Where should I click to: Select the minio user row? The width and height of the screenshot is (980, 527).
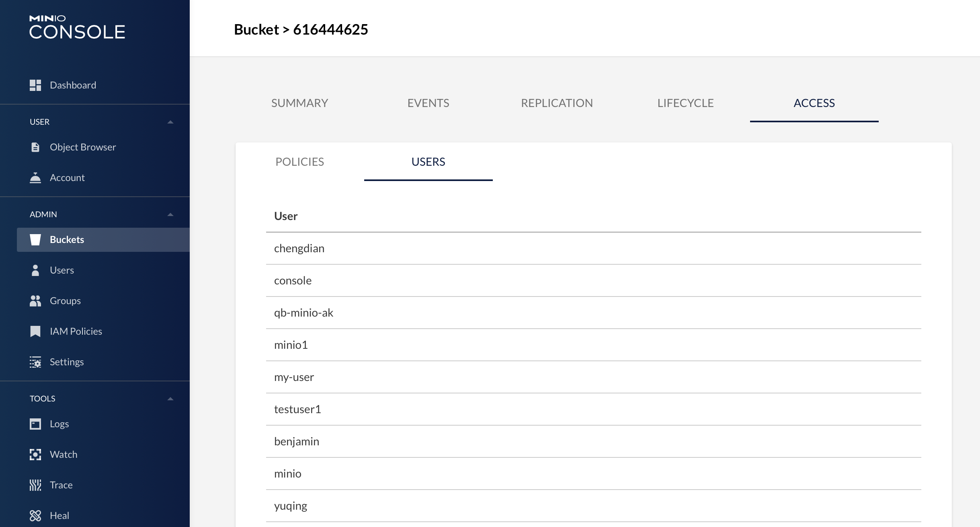(x=594, y=474)
